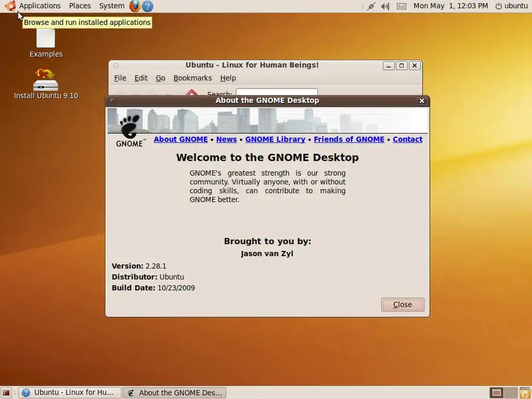Click the Ubuntu logo icon in panel
Screen dimensions: 532x399
(10, 6)
